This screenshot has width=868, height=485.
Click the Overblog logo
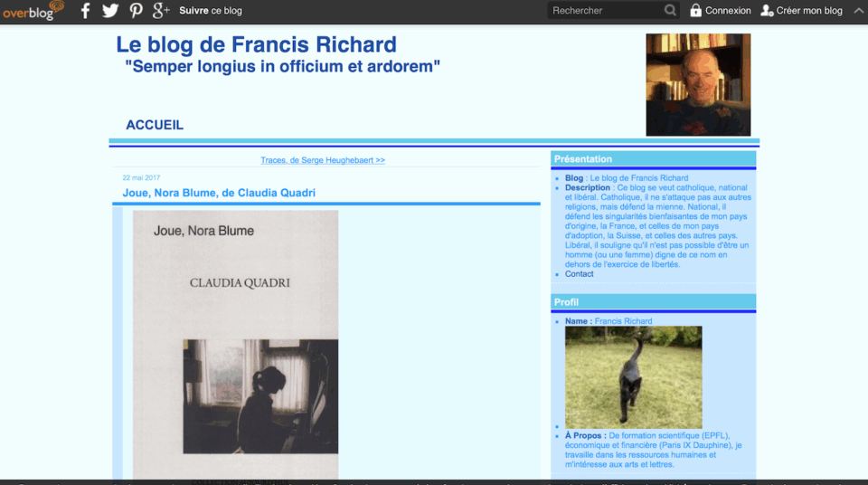click(33, 11)
